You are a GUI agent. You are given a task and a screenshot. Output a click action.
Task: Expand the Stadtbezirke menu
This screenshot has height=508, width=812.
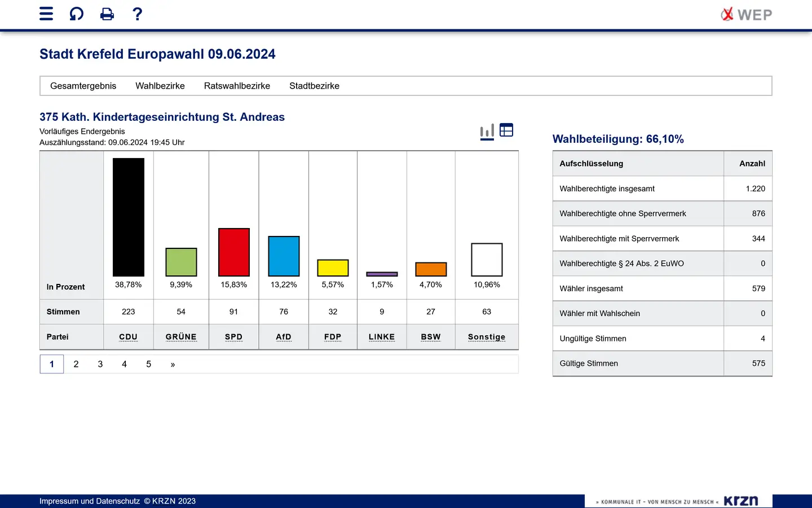(x=314, y=86)
